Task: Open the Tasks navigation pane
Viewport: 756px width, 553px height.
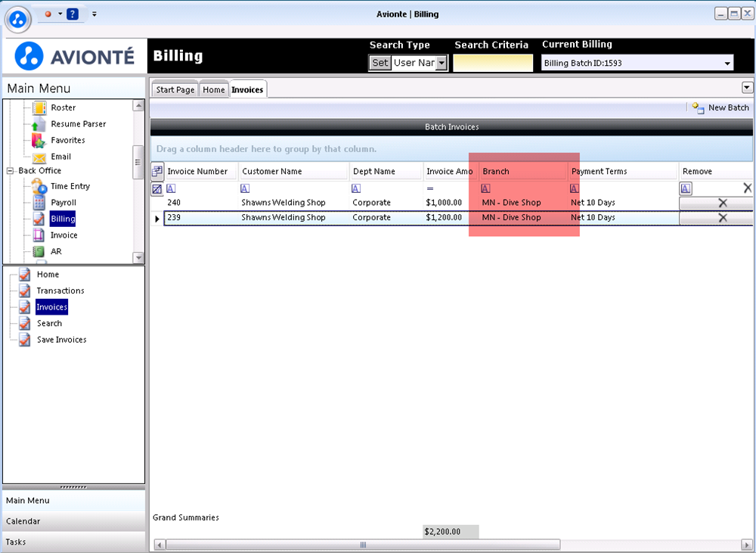Action: pyautogui.click(x=74, y=542)
